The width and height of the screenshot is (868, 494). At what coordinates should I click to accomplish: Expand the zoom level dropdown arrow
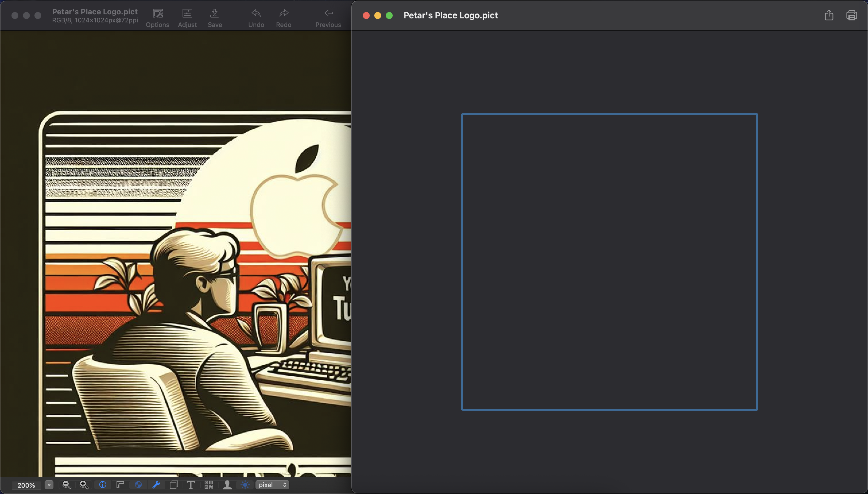pyautogui.click(x=49, y=485)
